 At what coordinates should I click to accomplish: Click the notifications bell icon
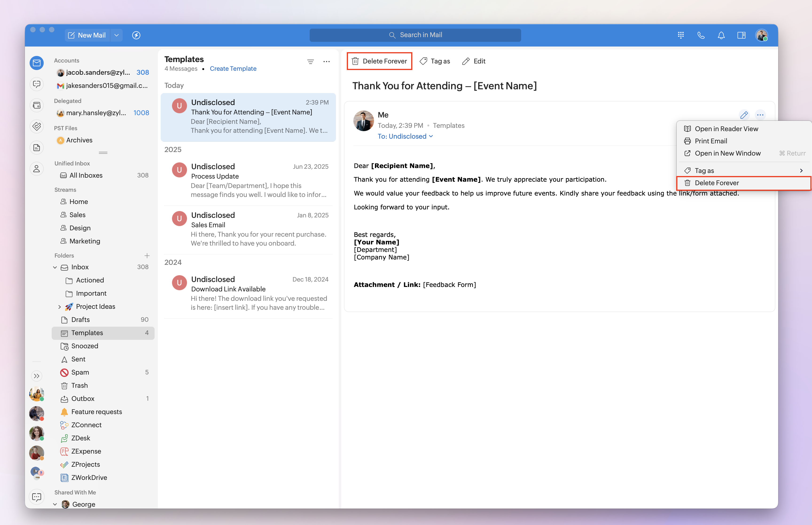[721, 35]
